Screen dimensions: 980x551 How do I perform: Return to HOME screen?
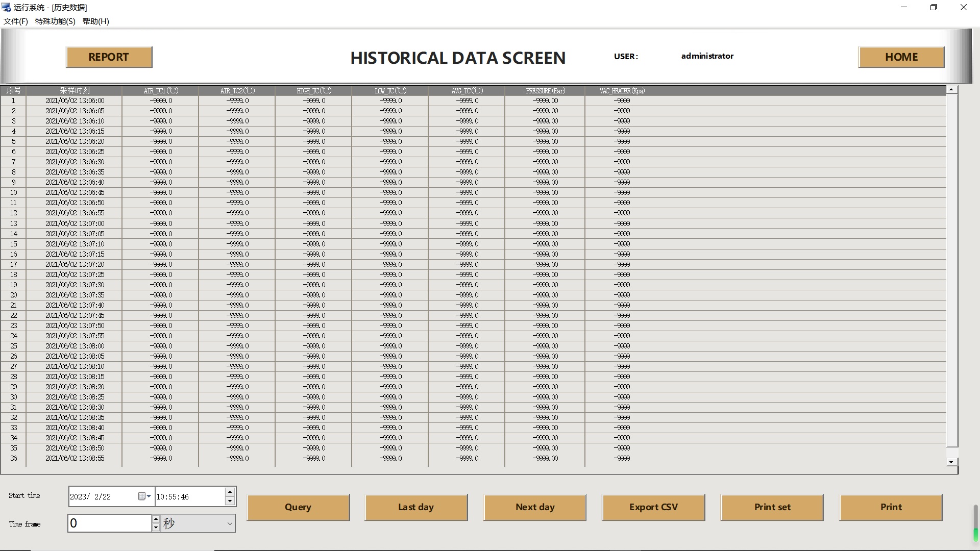pyautogui.click(x=901, y=57)
